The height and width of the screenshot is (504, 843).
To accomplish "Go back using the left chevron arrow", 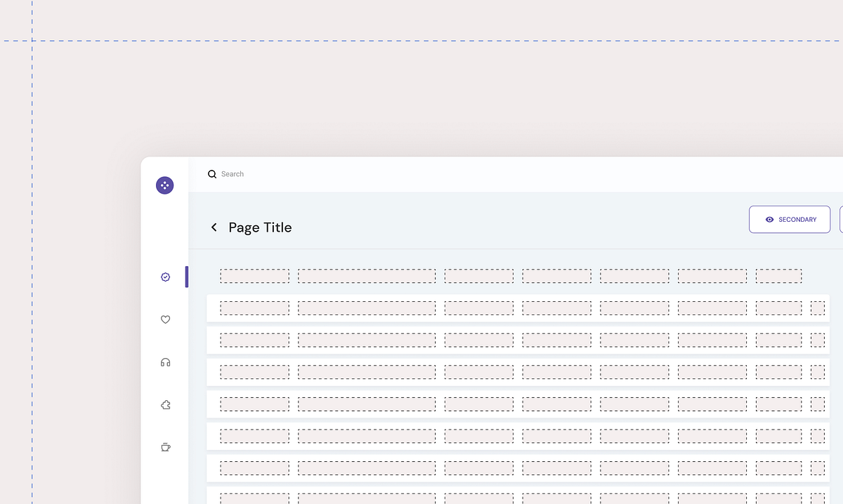I will point(214,227).
